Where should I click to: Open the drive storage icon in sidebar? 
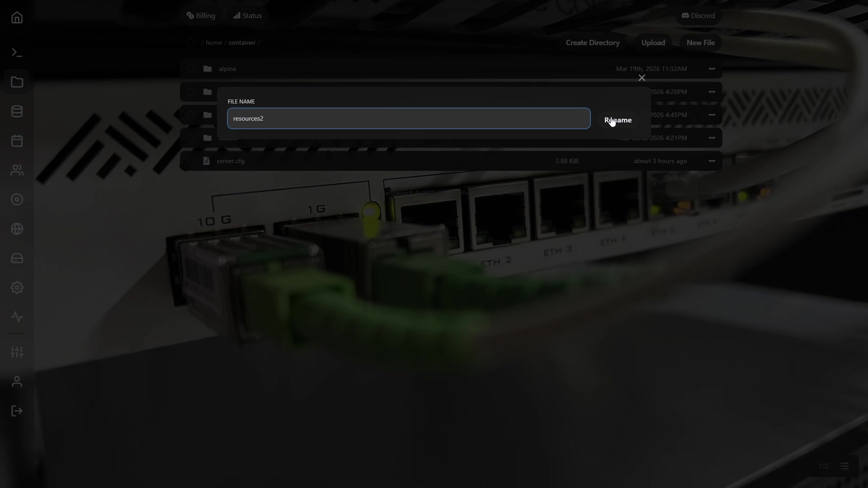[x=17, y=258]
